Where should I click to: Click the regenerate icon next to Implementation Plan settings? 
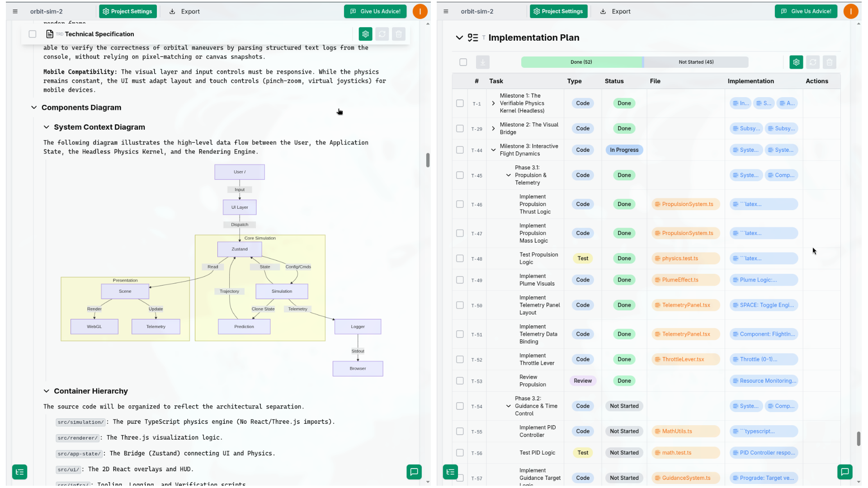tap(813, 62)
